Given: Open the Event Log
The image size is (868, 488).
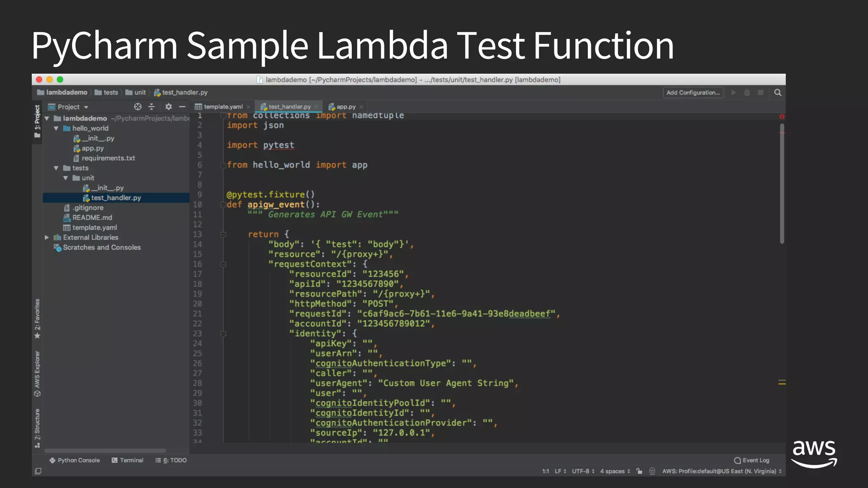Looking at the screenshot, I should (751, 460).
